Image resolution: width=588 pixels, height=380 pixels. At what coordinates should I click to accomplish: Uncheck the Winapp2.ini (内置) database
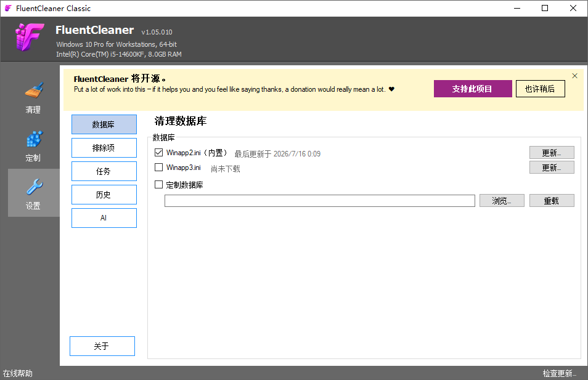(158, 153)
